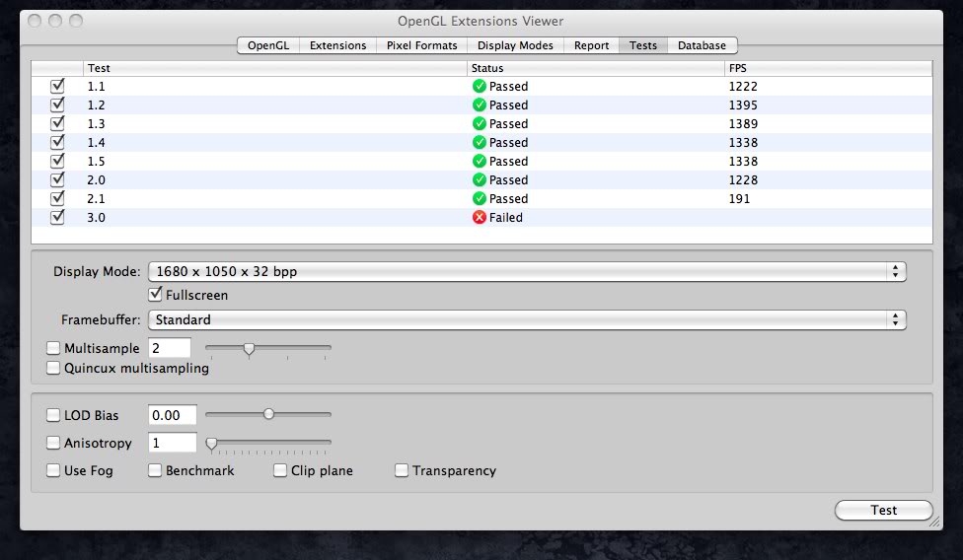This screenshot has height=560, width=963.
Task: Click the FPS value 1395
Action: point(743,105)
